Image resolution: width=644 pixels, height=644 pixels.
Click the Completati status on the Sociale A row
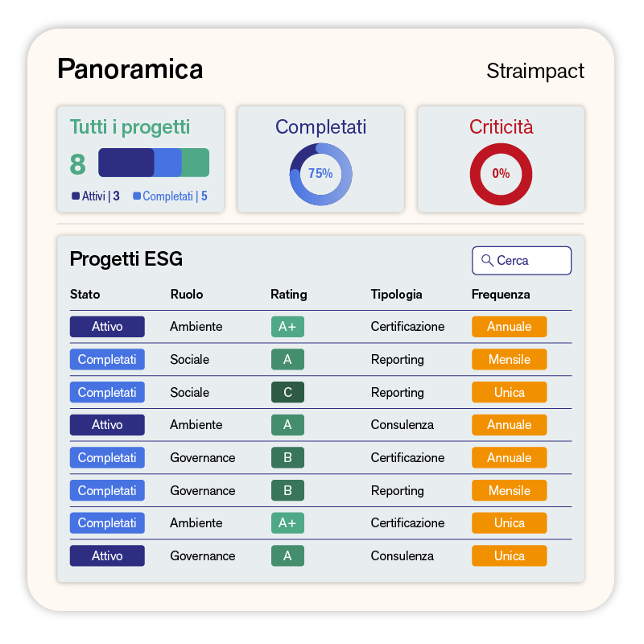pyautogui.click(x=107, y=359)
